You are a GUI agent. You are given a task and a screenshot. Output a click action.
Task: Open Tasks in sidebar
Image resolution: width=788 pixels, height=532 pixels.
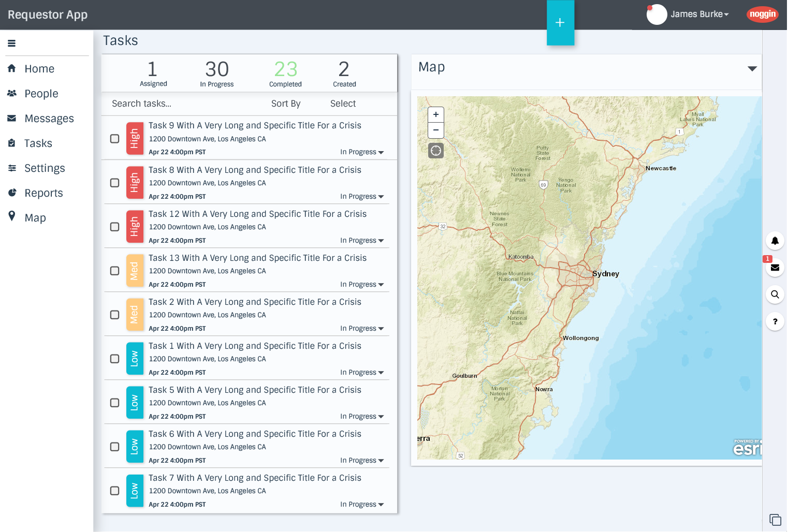tap(38, 143)
